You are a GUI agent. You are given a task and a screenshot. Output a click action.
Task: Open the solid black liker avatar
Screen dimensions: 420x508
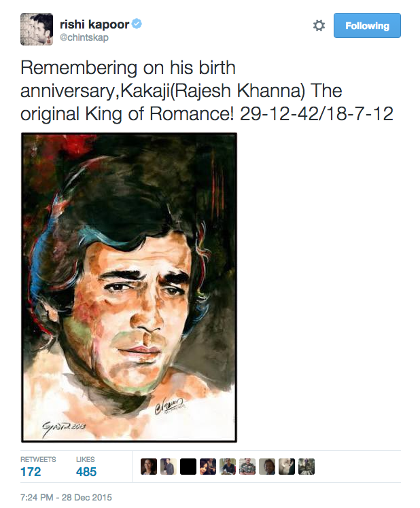(188, 467)
